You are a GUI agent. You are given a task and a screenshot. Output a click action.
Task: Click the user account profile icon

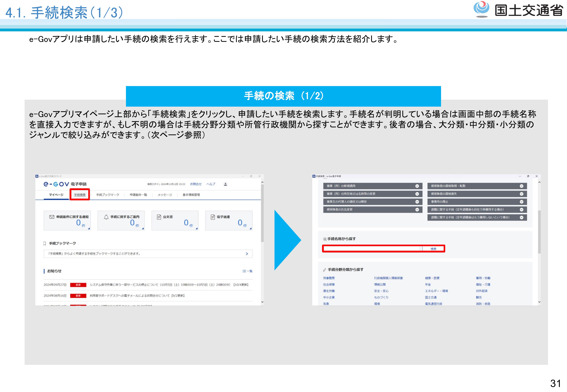225,184
